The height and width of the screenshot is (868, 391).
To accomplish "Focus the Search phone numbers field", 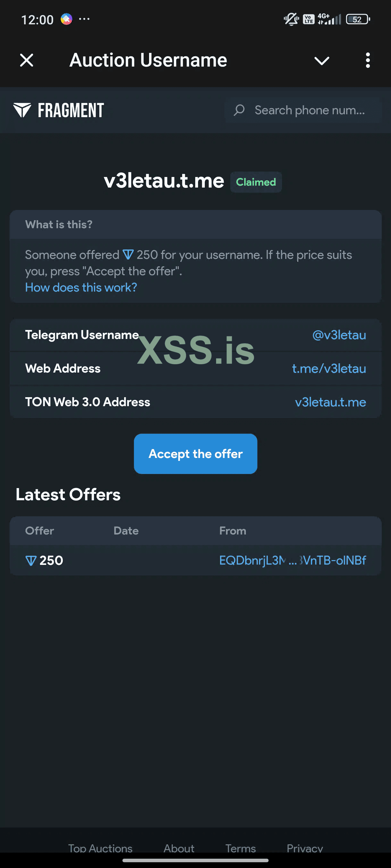I will (309, 110).
